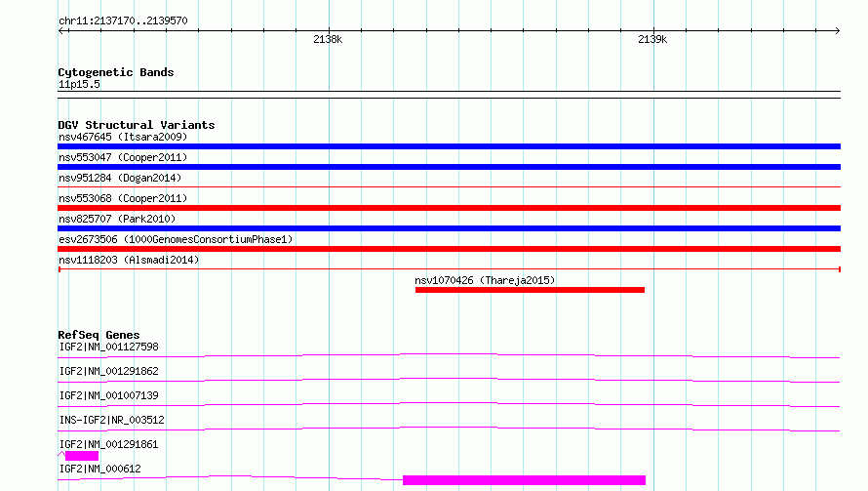Open the DGV Structural Variants track heading

pyautogui.click(x=137, y=125)
